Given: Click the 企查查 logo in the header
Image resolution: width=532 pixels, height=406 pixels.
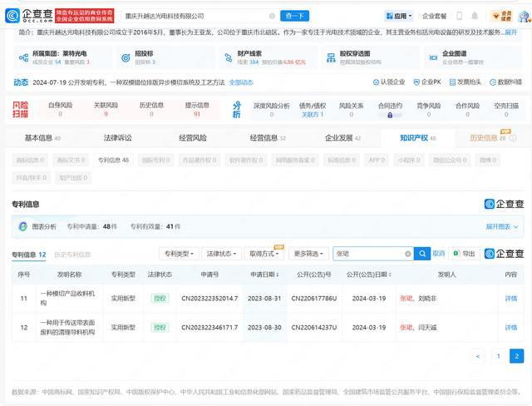Looking at the screenshot, I should [29, 15].
